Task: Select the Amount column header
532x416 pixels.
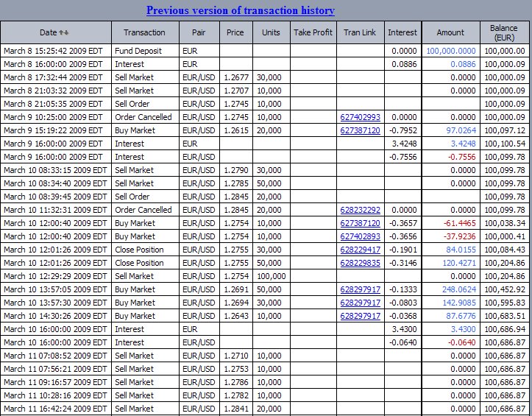Action: [x=450, y=32]
